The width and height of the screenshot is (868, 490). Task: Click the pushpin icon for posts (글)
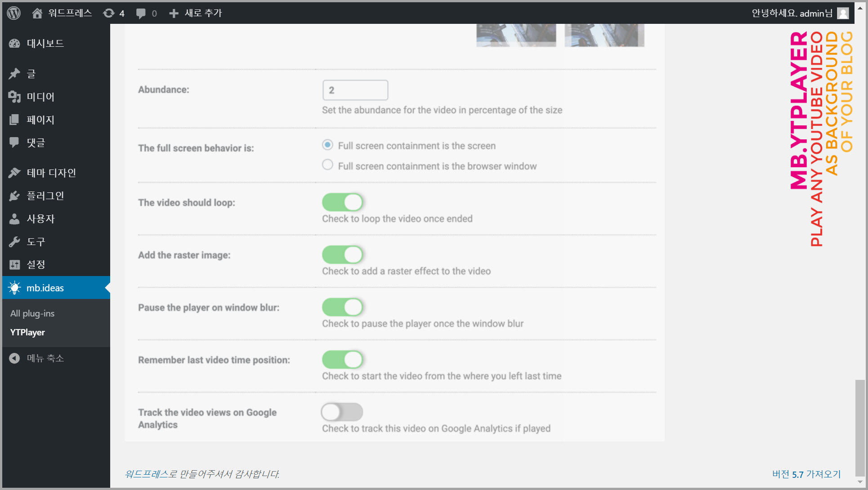[14, 74]
